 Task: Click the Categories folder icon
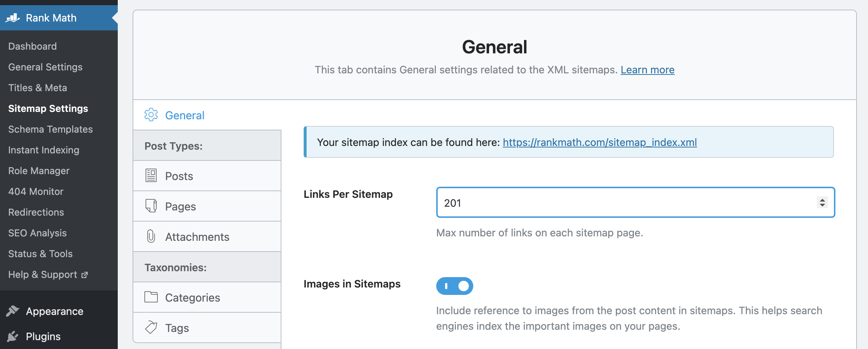click(151, 297)
